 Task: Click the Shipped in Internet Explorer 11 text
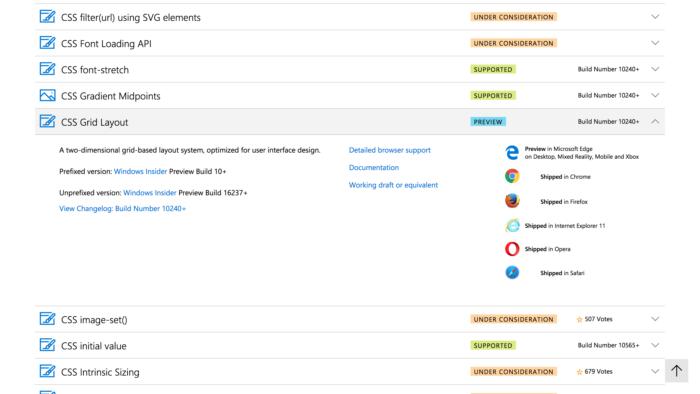tap(565, 226)
